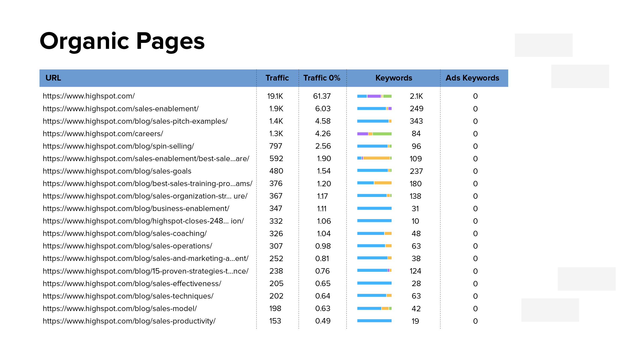This screenshot has width=644, height=356.
Task: Click the Ads Keywords column header
Action: [x=472, y=78]
